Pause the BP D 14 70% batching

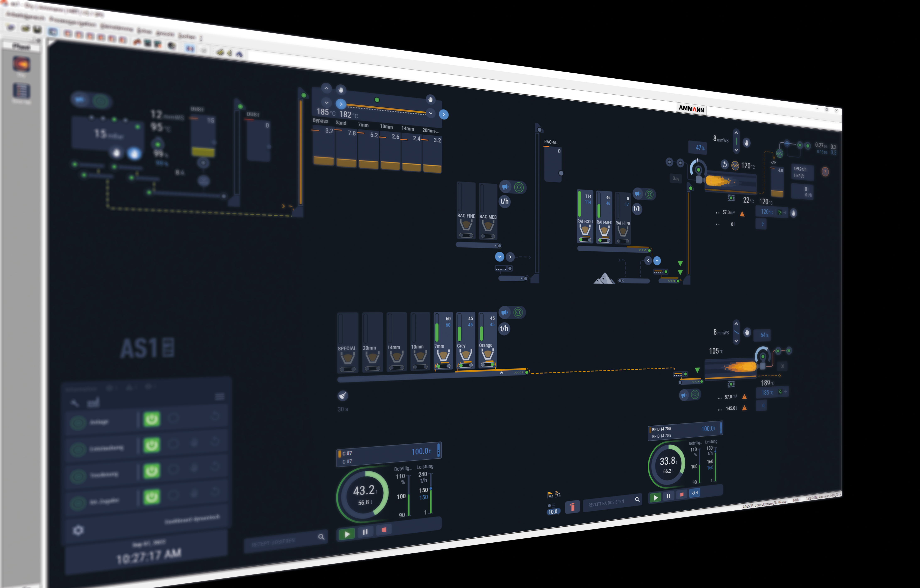pyautogui.click(x=668, y=496)
